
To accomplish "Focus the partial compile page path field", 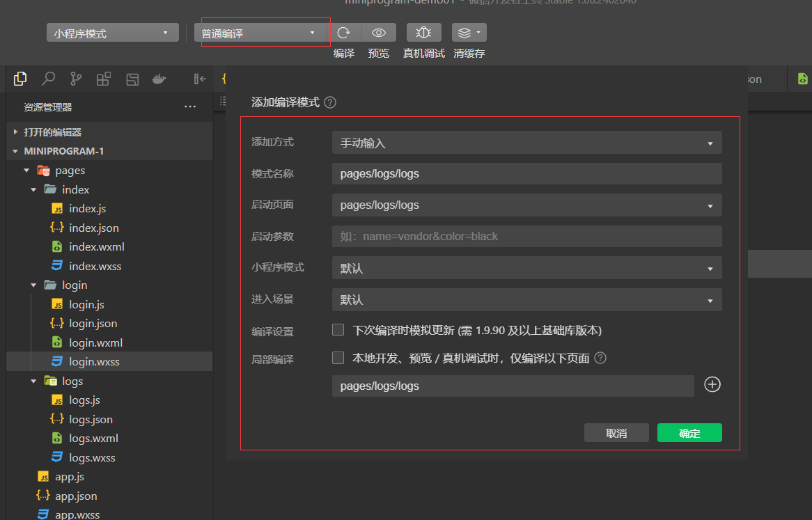I will (513, 386).
